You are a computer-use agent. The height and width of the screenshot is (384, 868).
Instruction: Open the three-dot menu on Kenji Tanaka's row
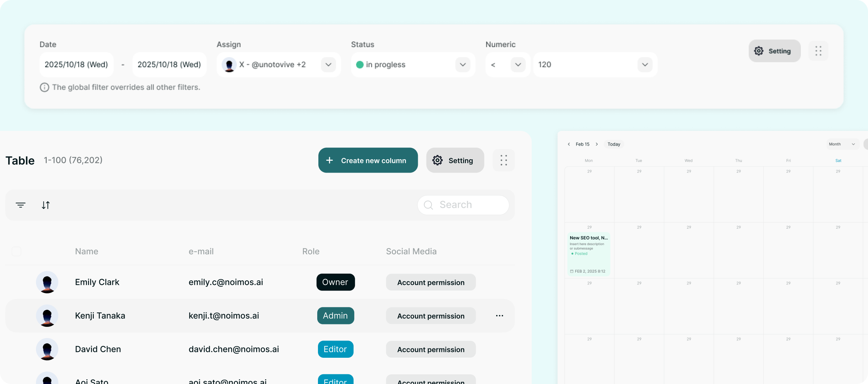[x=499, y=316]
